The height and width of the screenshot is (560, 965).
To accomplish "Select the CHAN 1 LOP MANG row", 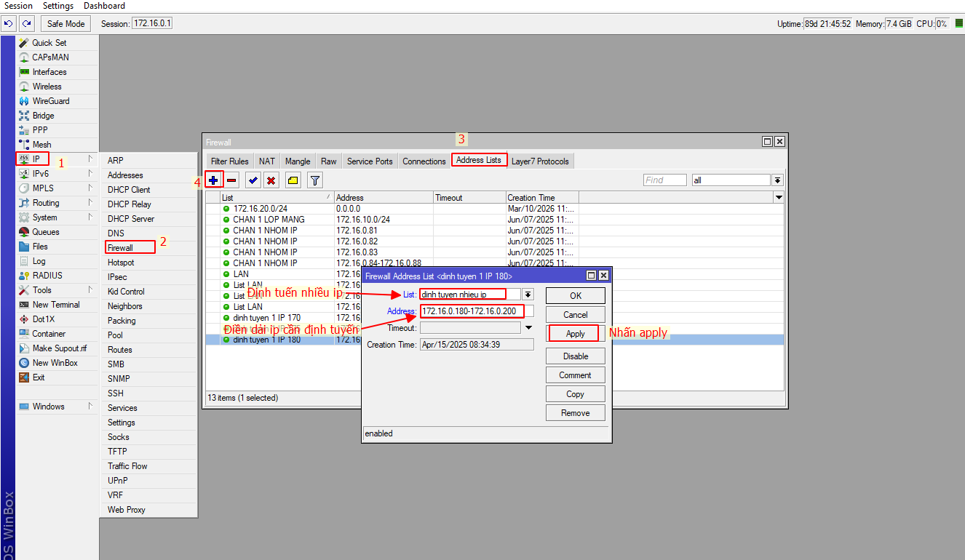I will [269, 220].
